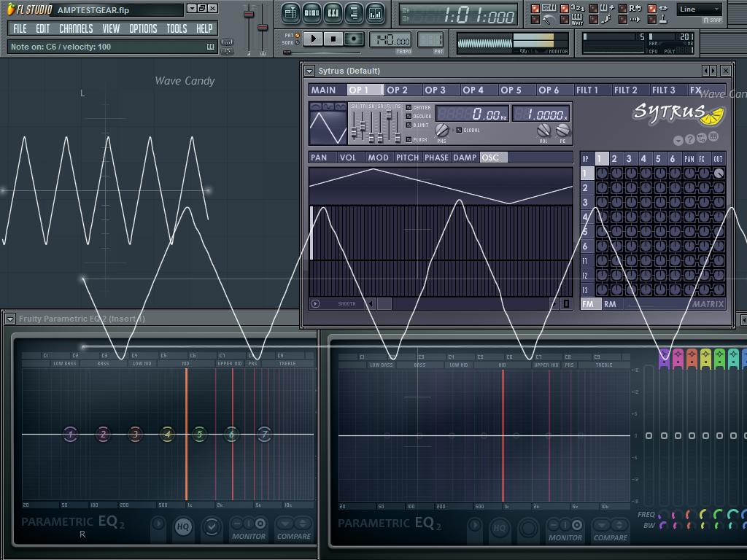Click the operator 1 OUT matrix knob
Image resolution: width=747 pixels, height=560 pixels.
coord(719,174)
